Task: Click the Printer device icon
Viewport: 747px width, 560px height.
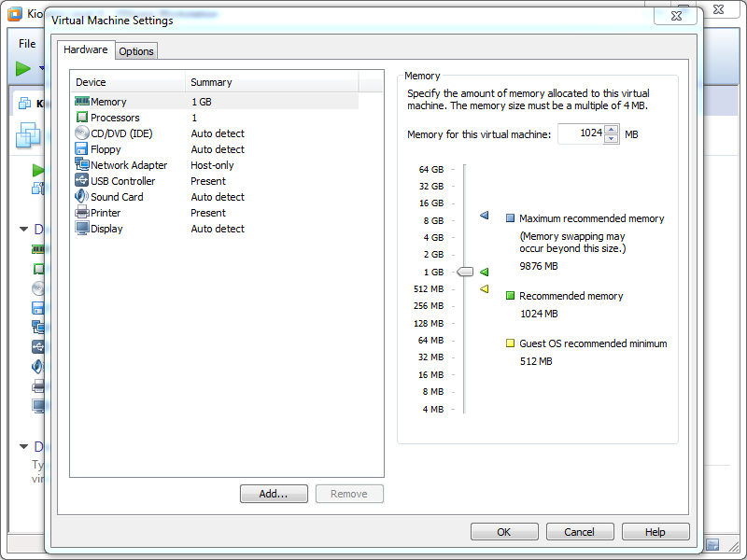Action: pyautogui.click(x=82, y=213)
